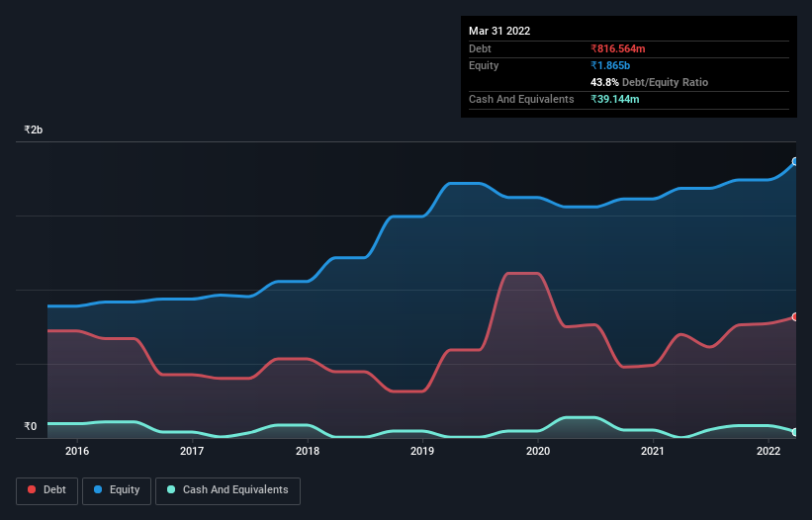812x520 pixels.
Task: Click the 2019 x-axis label
Action: pos(422,451)
